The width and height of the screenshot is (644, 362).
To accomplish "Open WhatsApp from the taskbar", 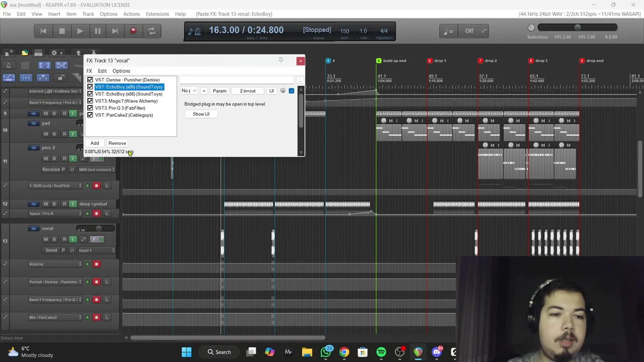I will (326, 352).
